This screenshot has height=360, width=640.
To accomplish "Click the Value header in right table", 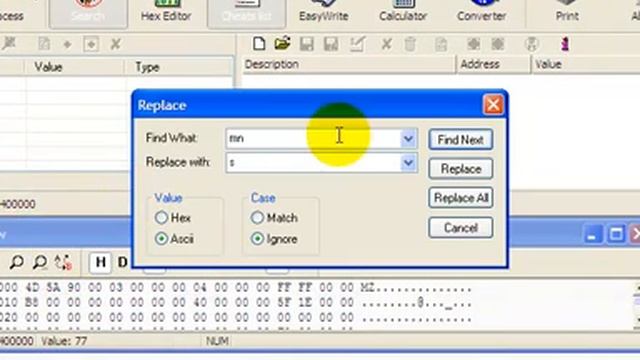I will point(585,64).
